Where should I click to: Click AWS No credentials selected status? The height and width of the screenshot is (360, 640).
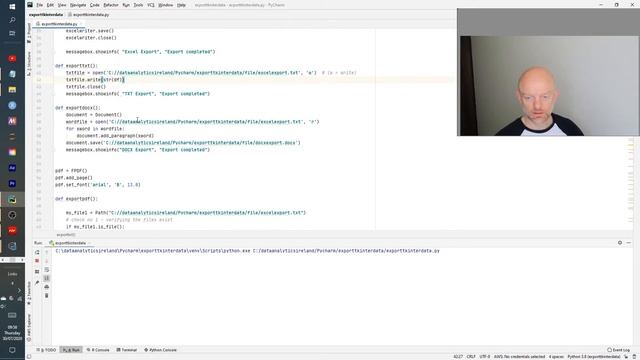click(520, 357)
